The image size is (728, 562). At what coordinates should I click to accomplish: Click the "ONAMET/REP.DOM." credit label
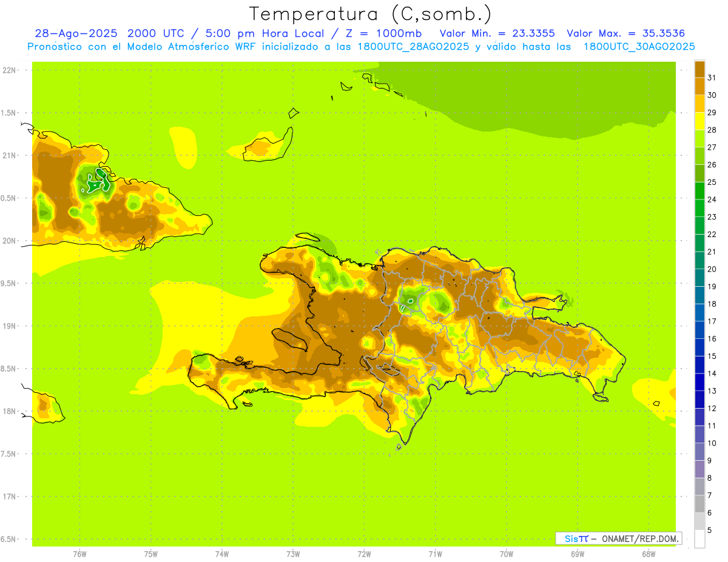[639, 538]
